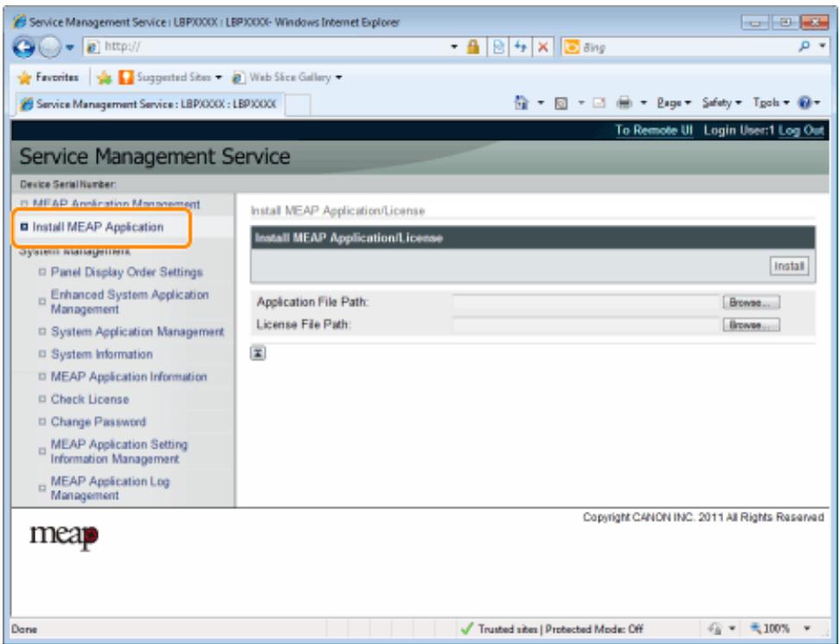Go back with the browser Back arrow
This screenshot has height=644, width=840.
[x=23, y=47]
